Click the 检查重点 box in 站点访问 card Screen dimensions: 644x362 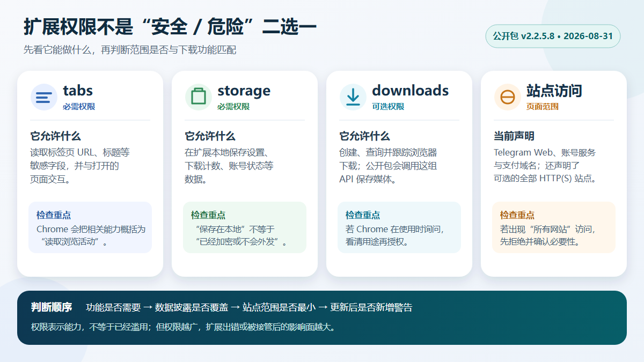coord(554,227)
